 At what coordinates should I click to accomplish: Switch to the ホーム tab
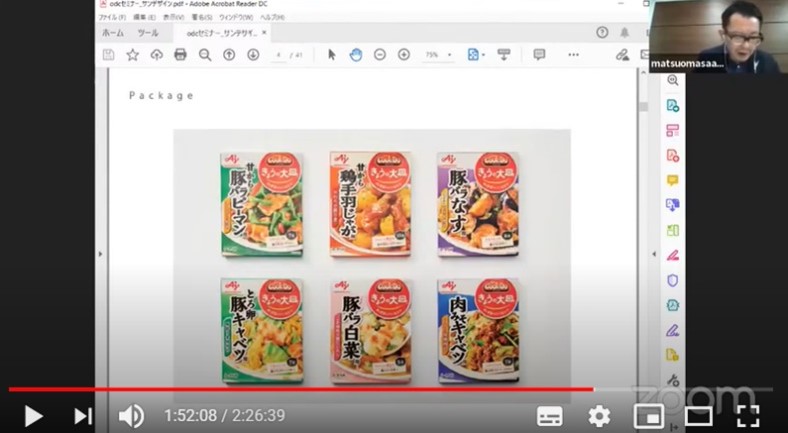pyautogui.click(x=113, y=33)
